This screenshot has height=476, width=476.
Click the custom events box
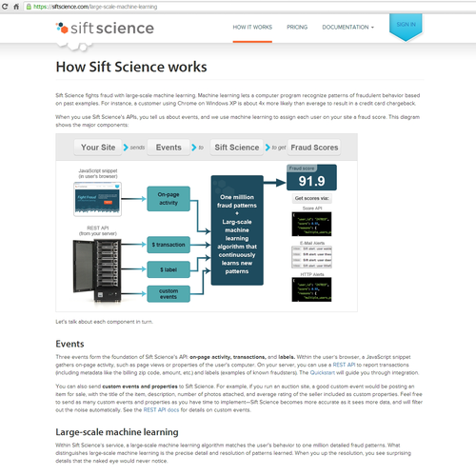[x=169, y=294]
